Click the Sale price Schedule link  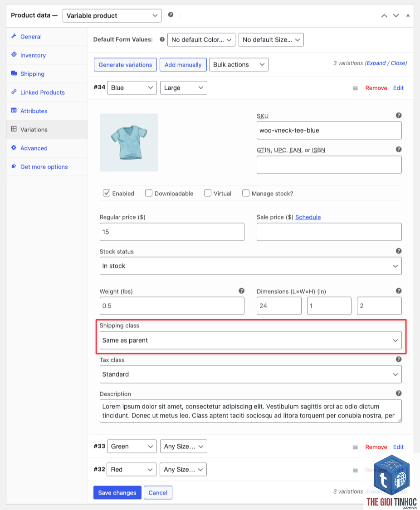(x=308, y=217)
